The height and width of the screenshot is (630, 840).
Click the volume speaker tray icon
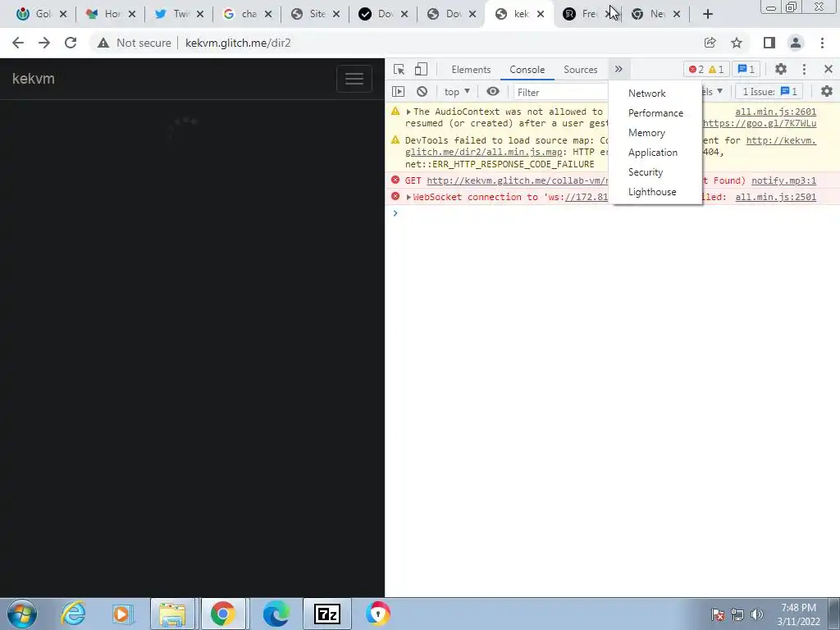tap(757, 614)
